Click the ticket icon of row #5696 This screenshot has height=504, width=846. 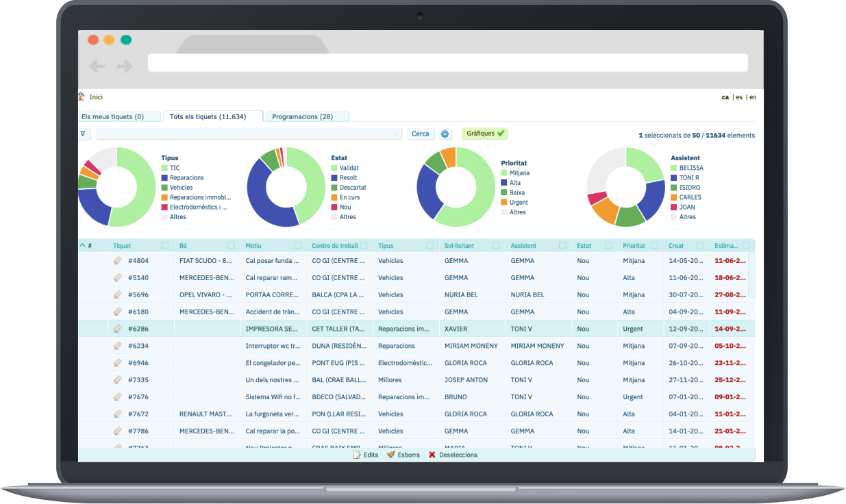click(118, 294)
